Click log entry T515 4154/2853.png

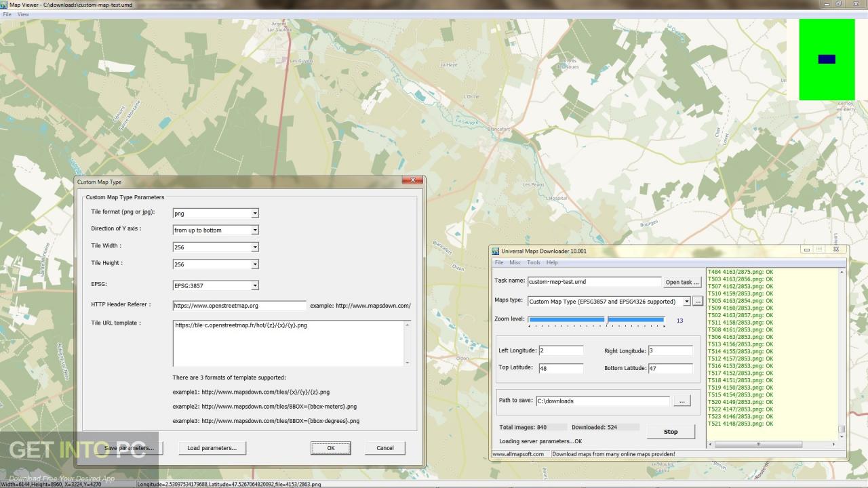pos(741,394)
